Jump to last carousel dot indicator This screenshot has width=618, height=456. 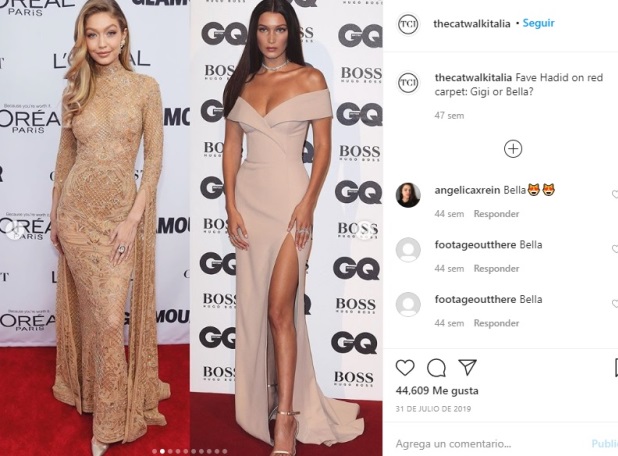(225, 451)
